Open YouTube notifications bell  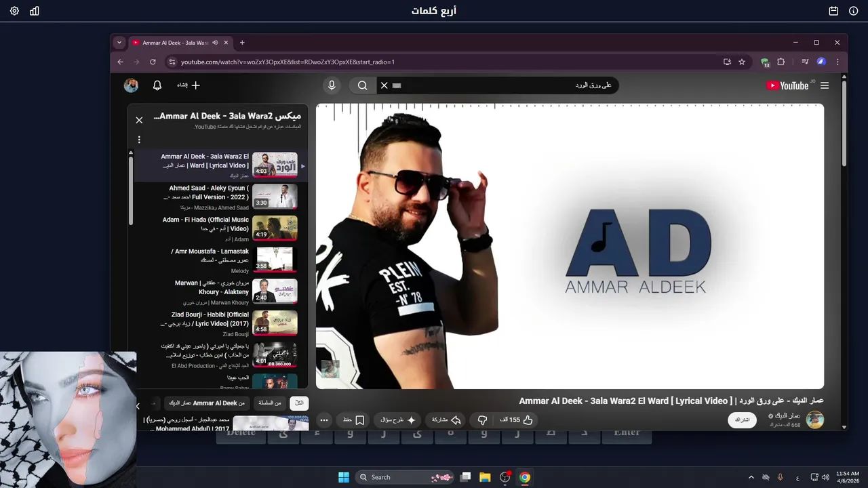pos(157,85)
